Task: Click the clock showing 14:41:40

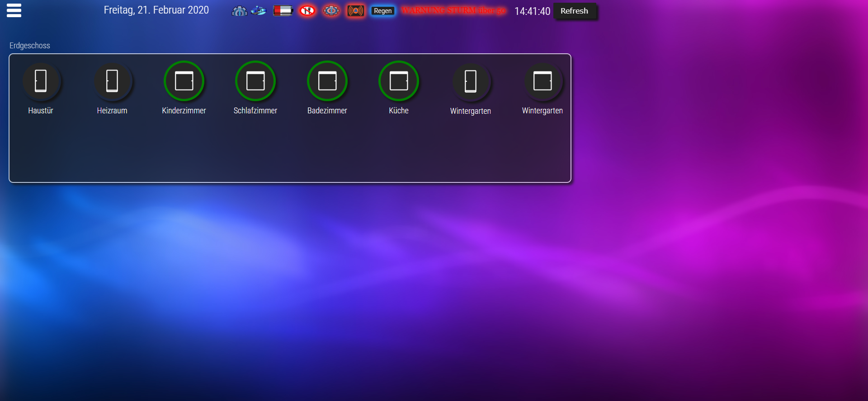Action: click(x=532, y=11)
